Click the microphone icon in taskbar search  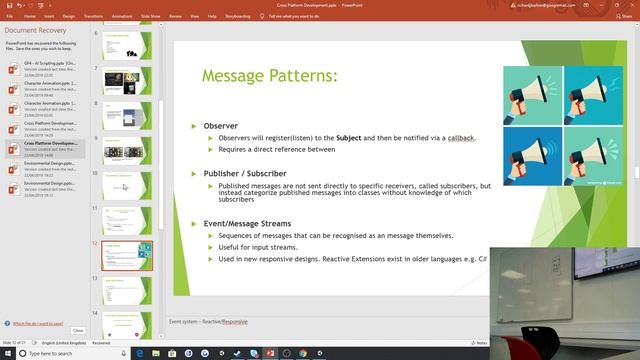(124, 353)
